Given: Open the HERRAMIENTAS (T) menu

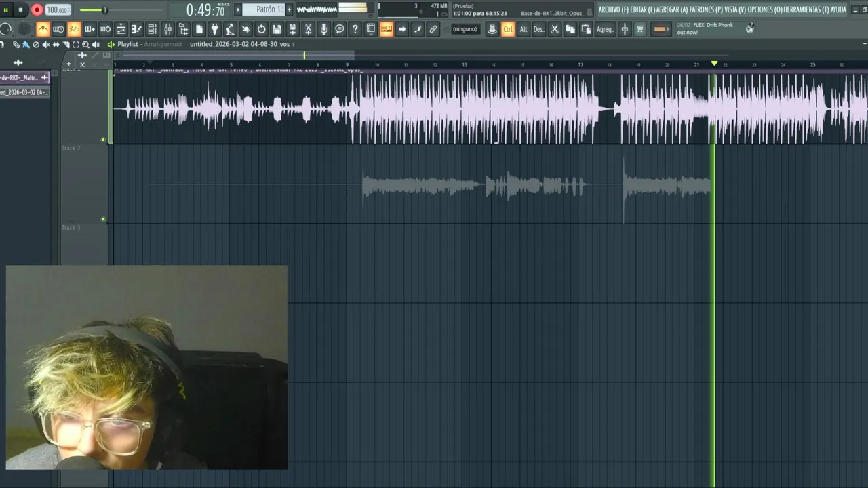Looking at the screenshot, I should [806, 9].
